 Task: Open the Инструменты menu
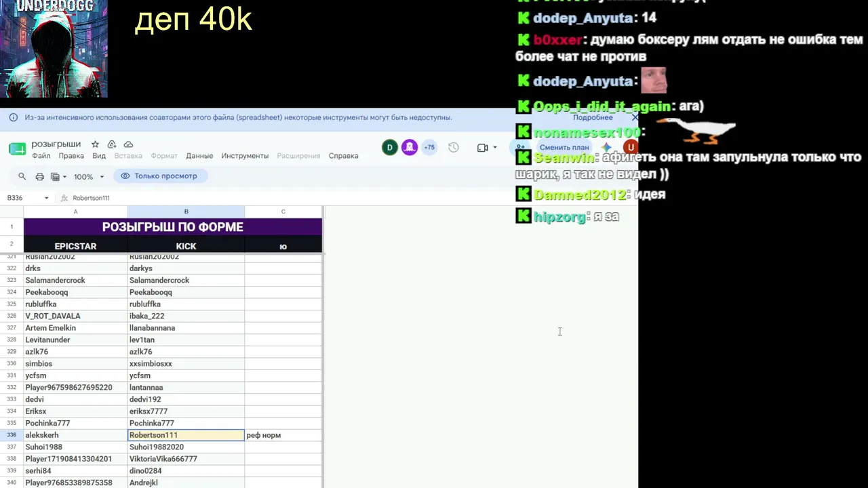click(x=245, y=156)
